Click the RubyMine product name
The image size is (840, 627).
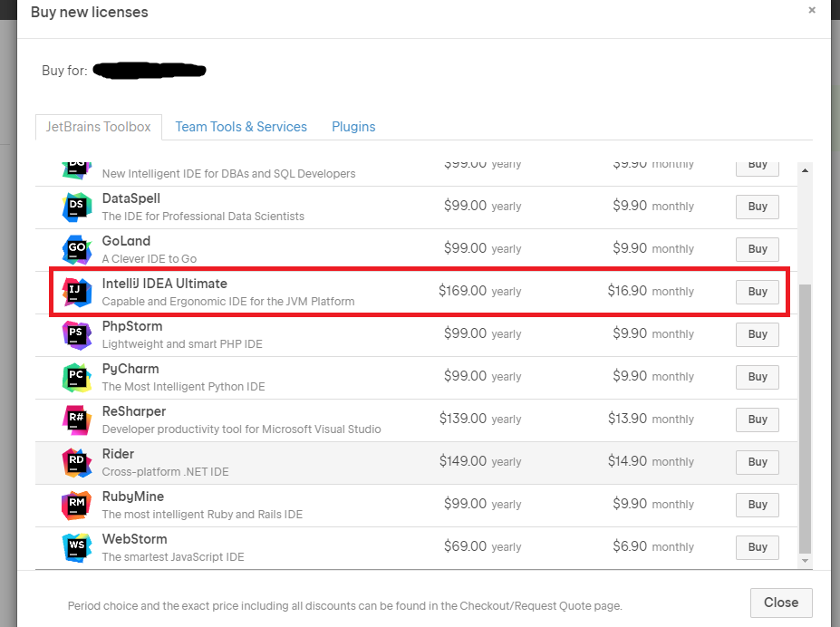(x=133, y=497)
